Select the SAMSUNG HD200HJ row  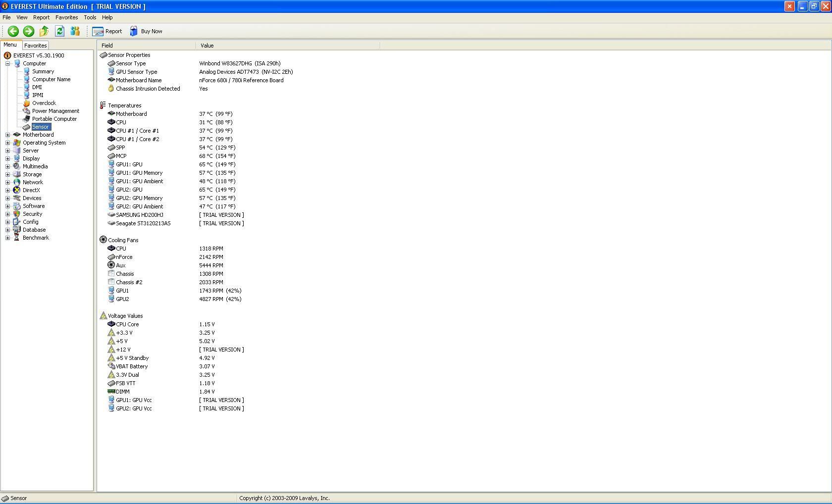coord(176,215)
